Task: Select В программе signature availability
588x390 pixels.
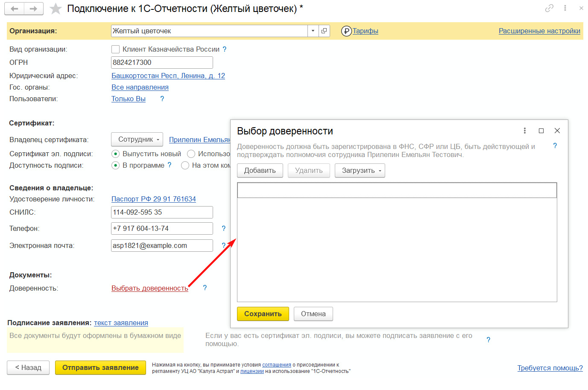Action: (115, 165)
